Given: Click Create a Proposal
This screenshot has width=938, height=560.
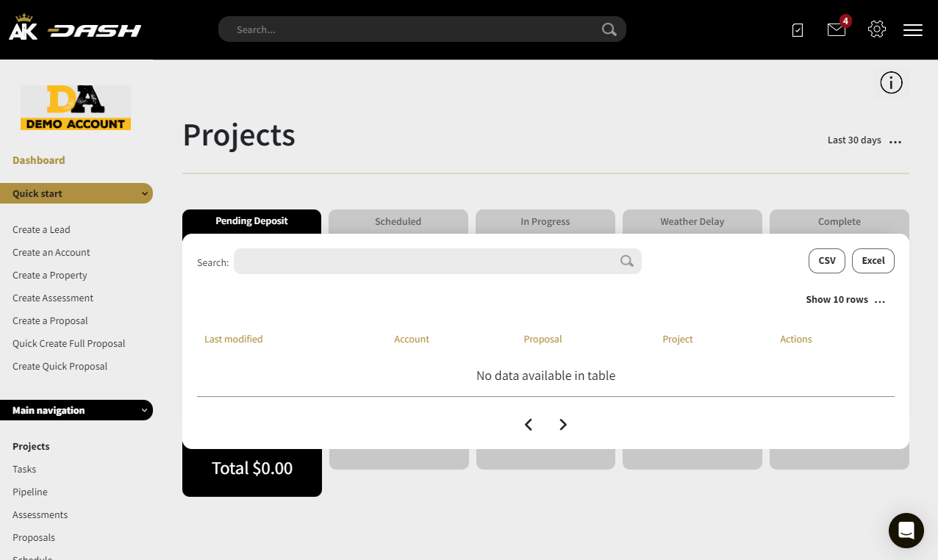Looking at the screenshot, I should coord(50,321).
